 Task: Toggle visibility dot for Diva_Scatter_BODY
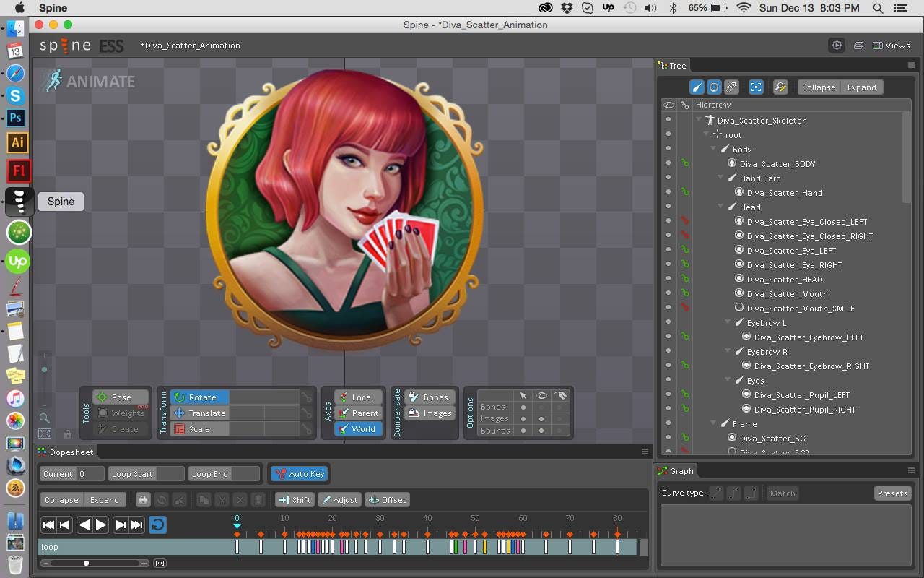coord(668,163)
